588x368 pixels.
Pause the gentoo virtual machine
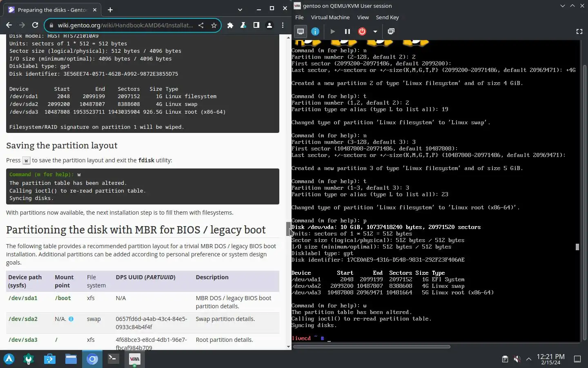pyautogui.click(x=347, y=31)
